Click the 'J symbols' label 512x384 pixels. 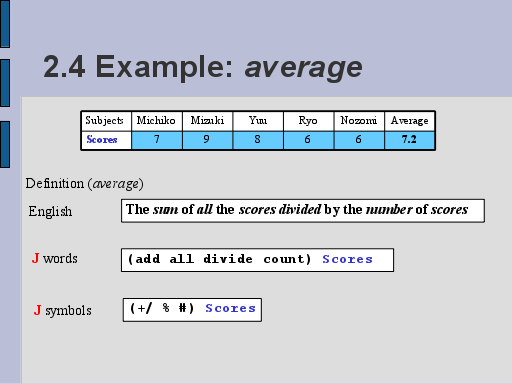click(x=63, y=311)
